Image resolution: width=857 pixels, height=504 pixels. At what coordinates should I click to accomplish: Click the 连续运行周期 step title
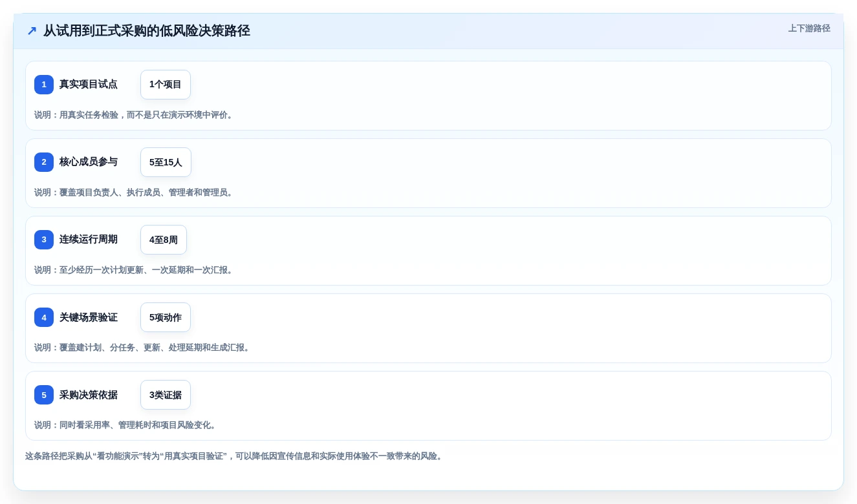(x=89, y=240)
